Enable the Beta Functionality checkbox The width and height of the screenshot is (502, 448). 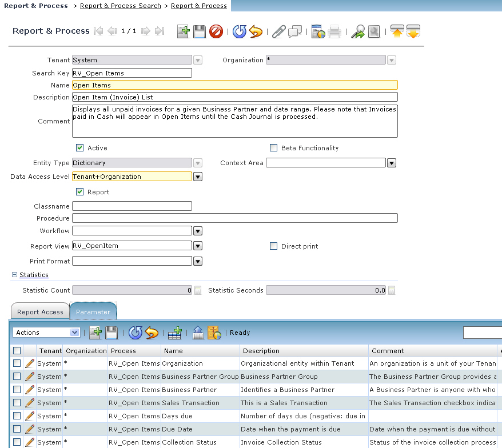tap(274, 148)
